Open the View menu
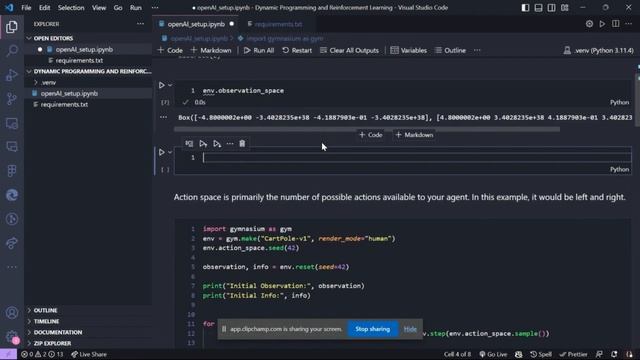 [99, 8]
